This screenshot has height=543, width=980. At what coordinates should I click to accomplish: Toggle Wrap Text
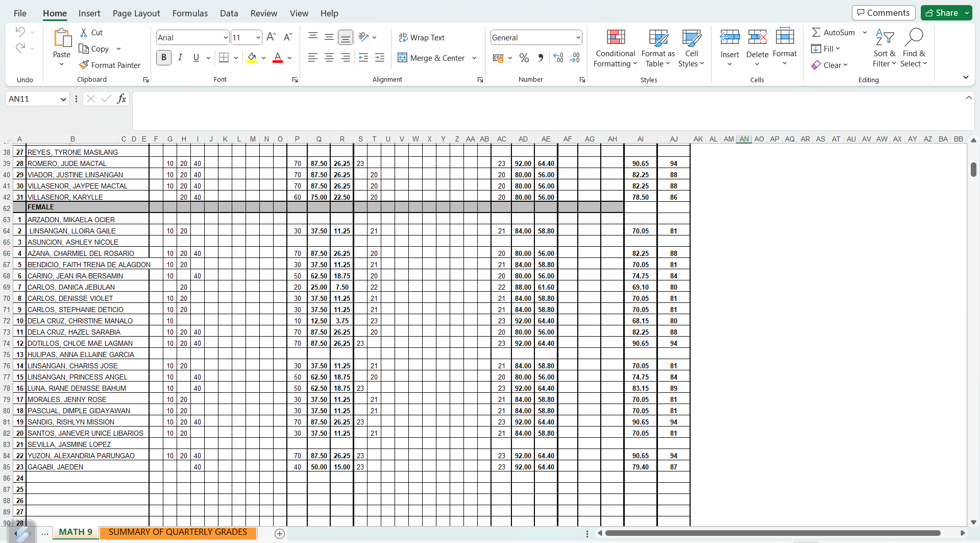422,37
